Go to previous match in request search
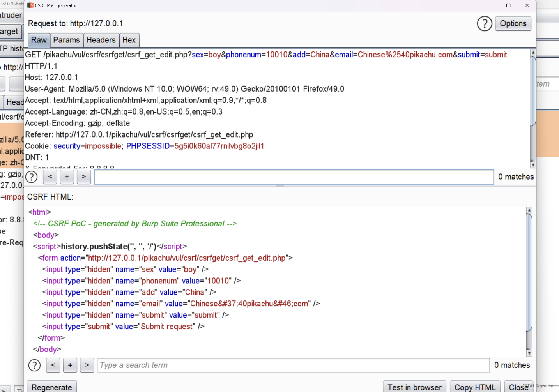The image size is (559, 392). [x=50, y=177]
